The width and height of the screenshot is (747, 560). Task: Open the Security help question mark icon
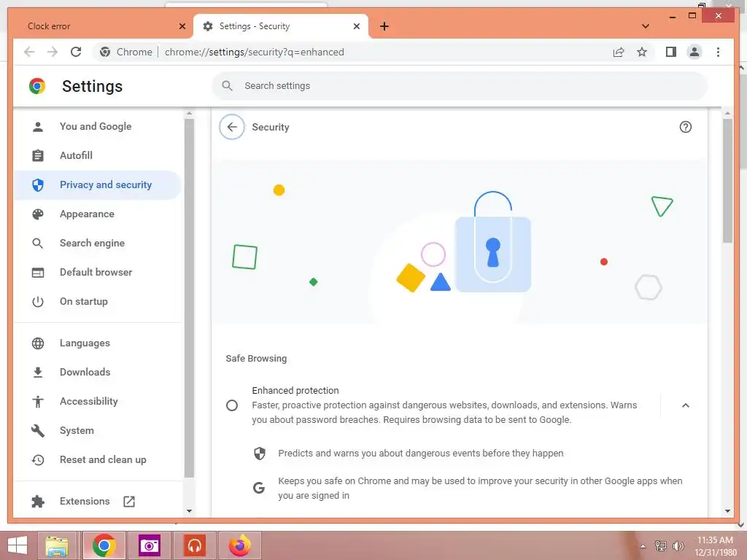685,127
